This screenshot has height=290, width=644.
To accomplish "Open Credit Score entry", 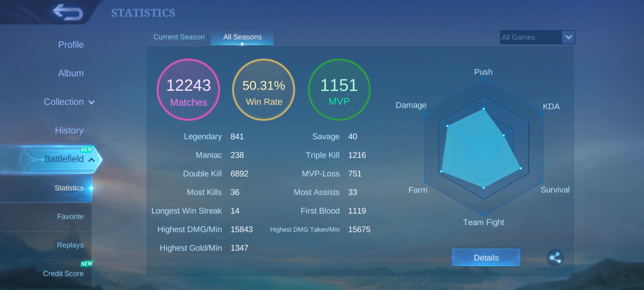I will [63, 273].
